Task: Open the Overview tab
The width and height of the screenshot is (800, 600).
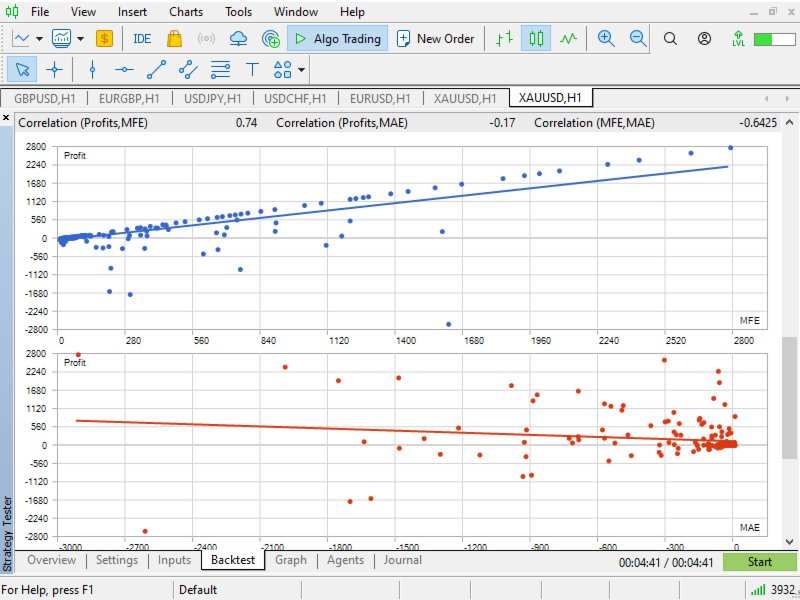Action: pyautogui.click(x=52, y=560)
